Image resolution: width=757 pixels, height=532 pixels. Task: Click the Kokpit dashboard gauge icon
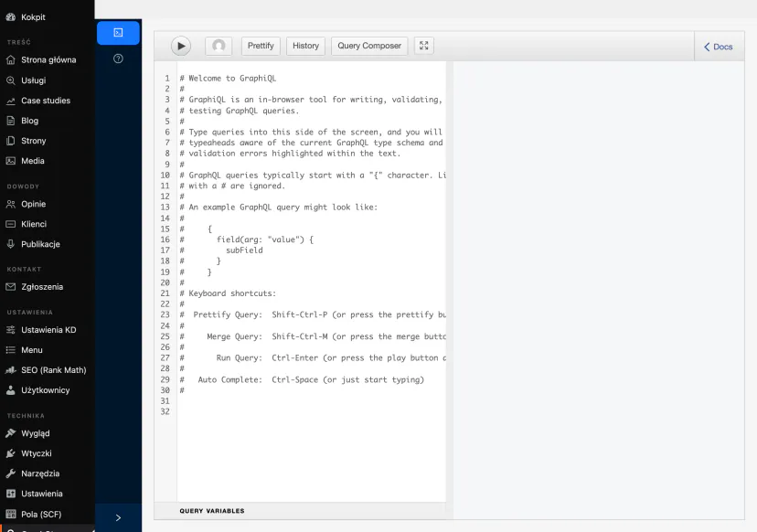tap(11, 16)
